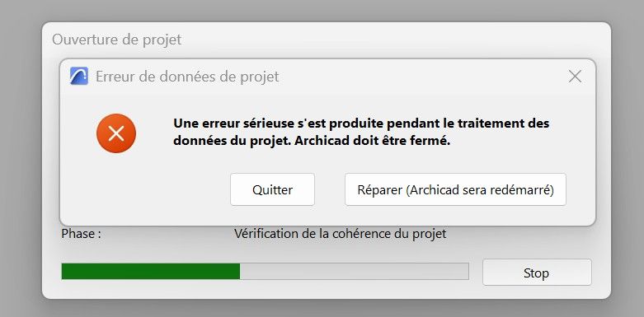This screenshot has height=317, width=644.
Task: Click the red circular error icon
Action: [x=116, y=133]
